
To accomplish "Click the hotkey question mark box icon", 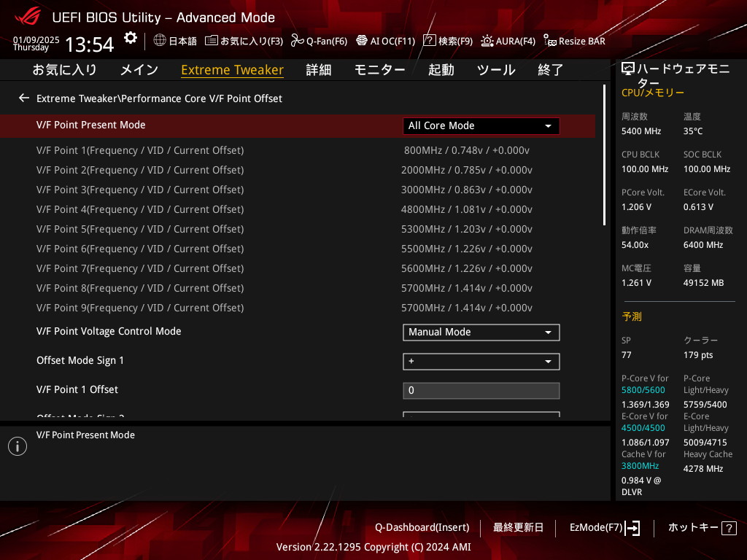I will pyautogui.click(x=729, y=528).
